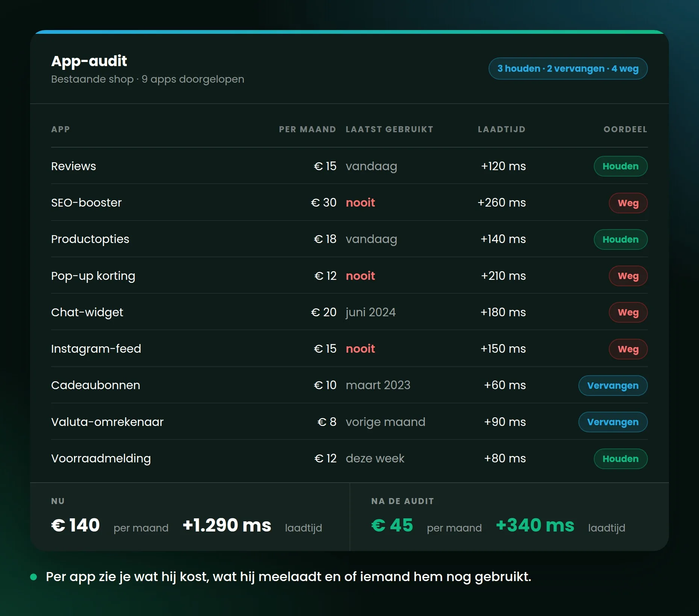Click the green '€ 45' after-audit total
Screen dimensions: 699x616
click(x=392, y=525)
